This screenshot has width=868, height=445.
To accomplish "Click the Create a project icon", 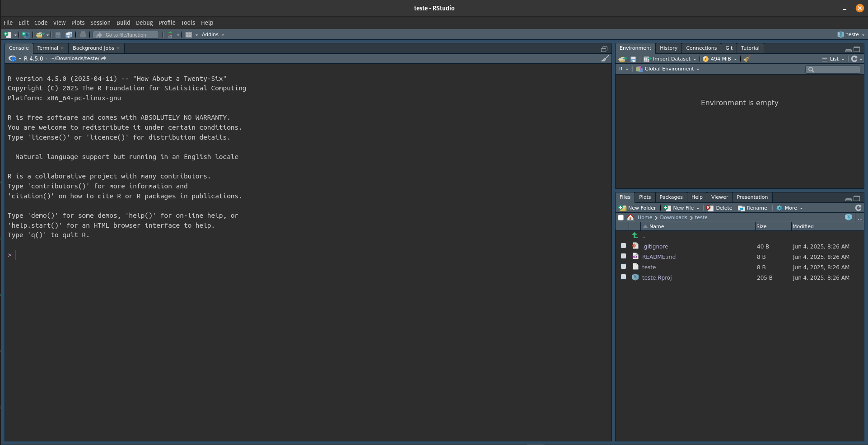I will (x=26, y=35).
